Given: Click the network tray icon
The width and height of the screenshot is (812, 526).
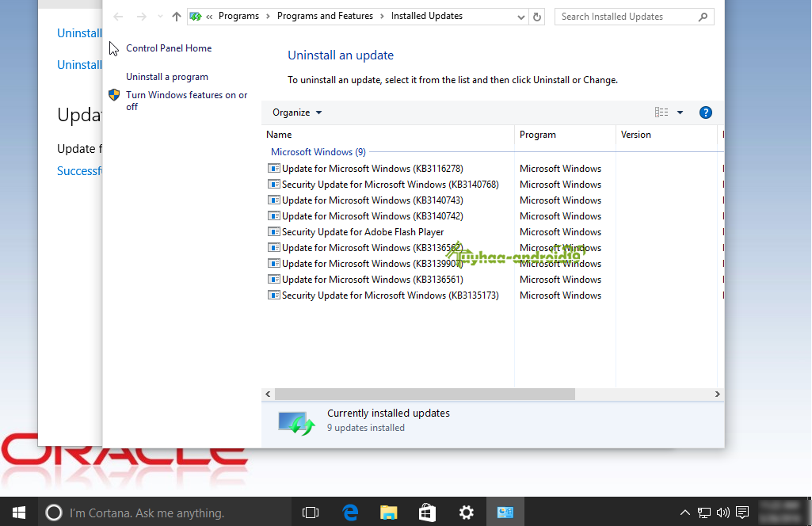Looking at the screenshot, I should click(703, 513).
